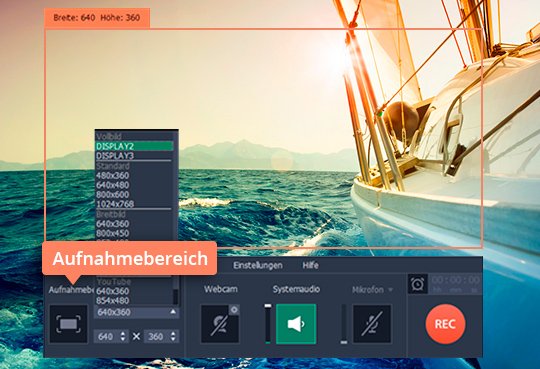Click the capture area frame icon
The height and width of the screenshot is (369, 540).
click(68, 324)
